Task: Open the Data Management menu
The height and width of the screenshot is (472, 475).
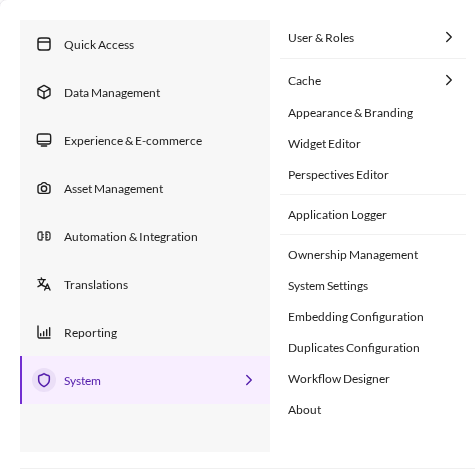Action: [145, 92]
